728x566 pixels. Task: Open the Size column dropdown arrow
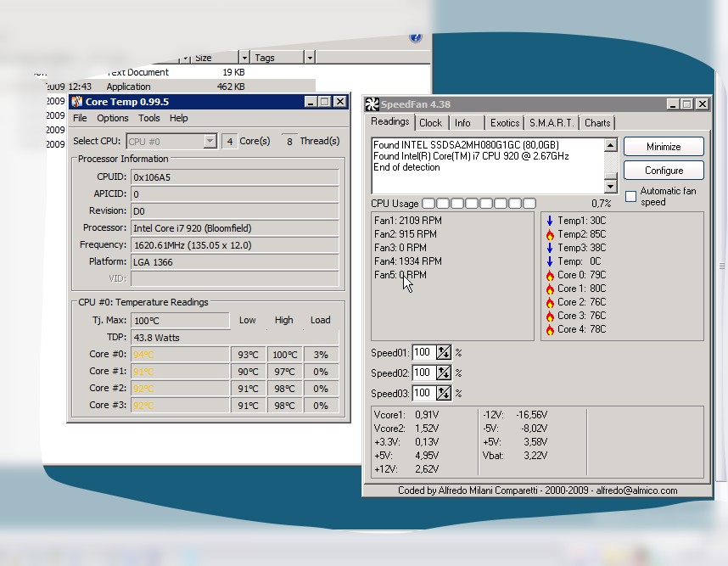click(244, 58)
